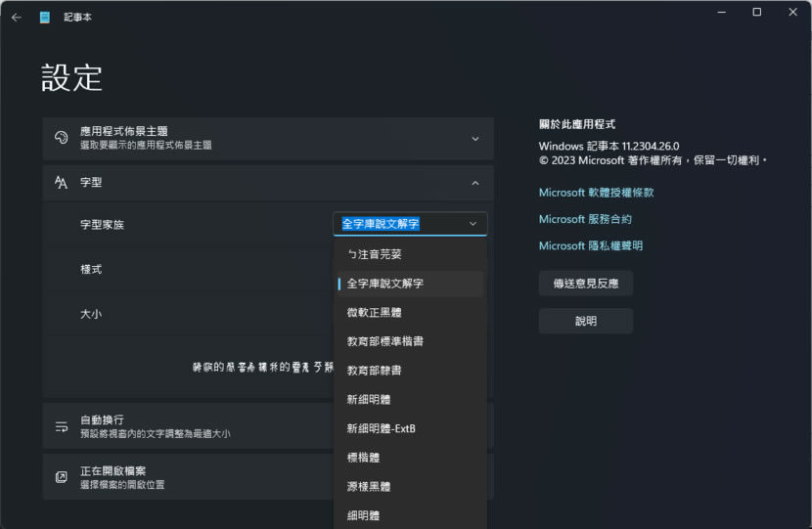Click the 大小 setting row label

(91, 314)
